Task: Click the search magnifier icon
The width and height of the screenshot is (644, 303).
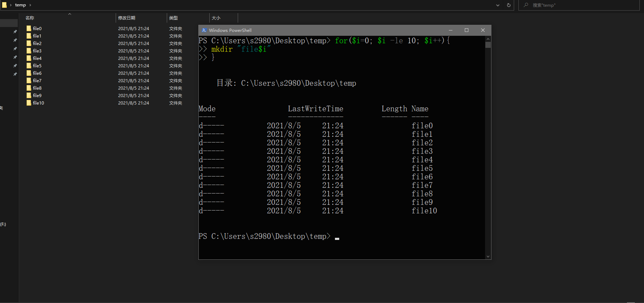Action: 526,5
